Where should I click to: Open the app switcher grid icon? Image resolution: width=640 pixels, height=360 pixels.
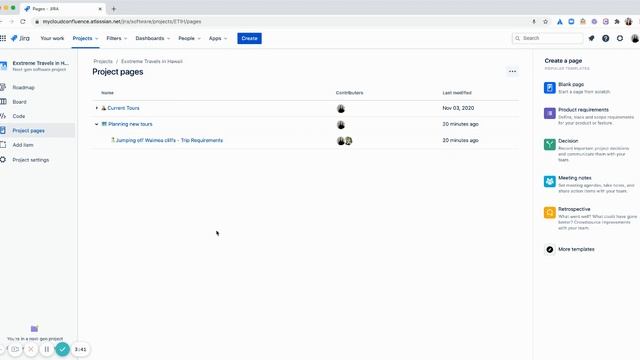point(3,38)
